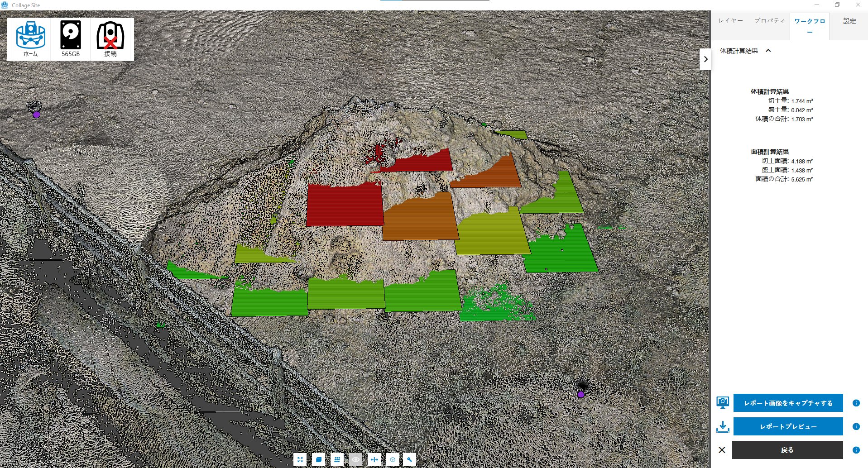
Task: Click レポート画像をキャプチャする button
Action: [788, 403]
